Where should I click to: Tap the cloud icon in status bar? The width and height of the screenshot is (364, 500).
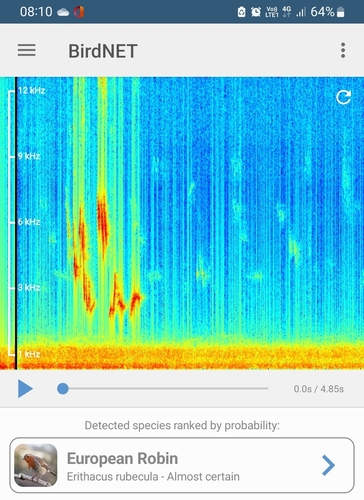click(x=63, y=12)
